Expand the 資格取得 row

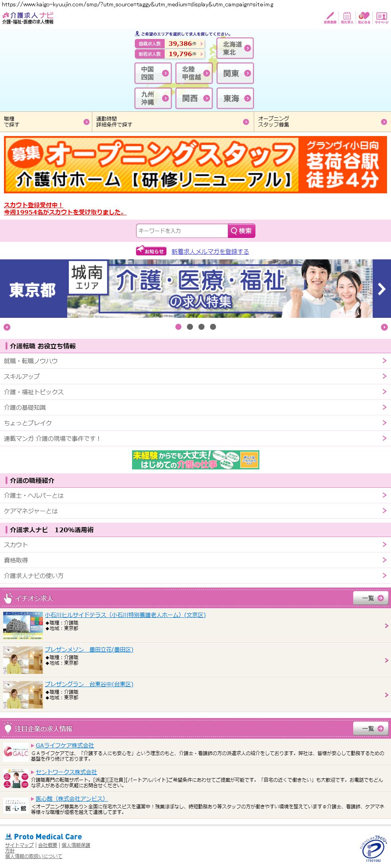pyautogui.click(x=195, y=560)
